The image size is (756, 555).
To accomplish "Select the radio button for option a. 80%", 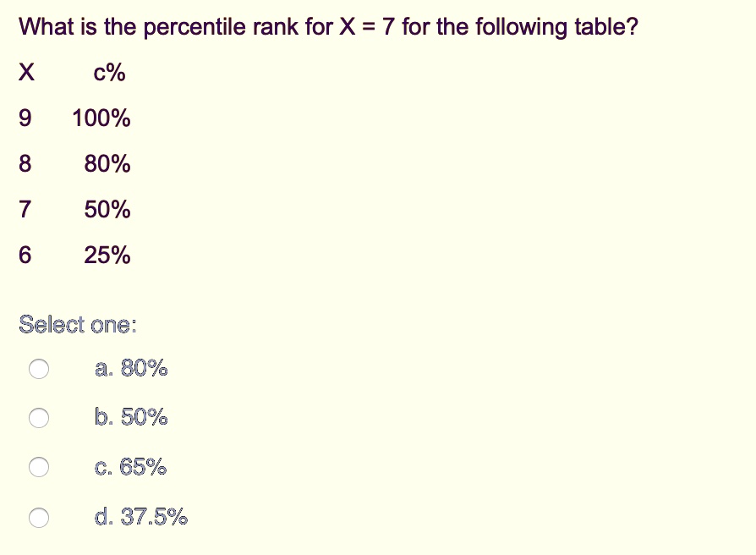I will click(x=38, y=368).
